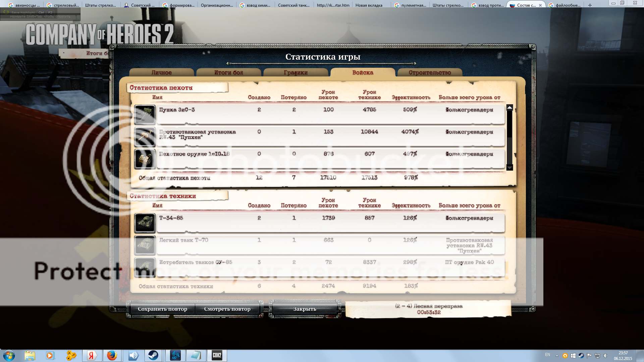Click the Сохранить повтор button
This screenshot has height=362, width=644.
click(x=162, y=309)
